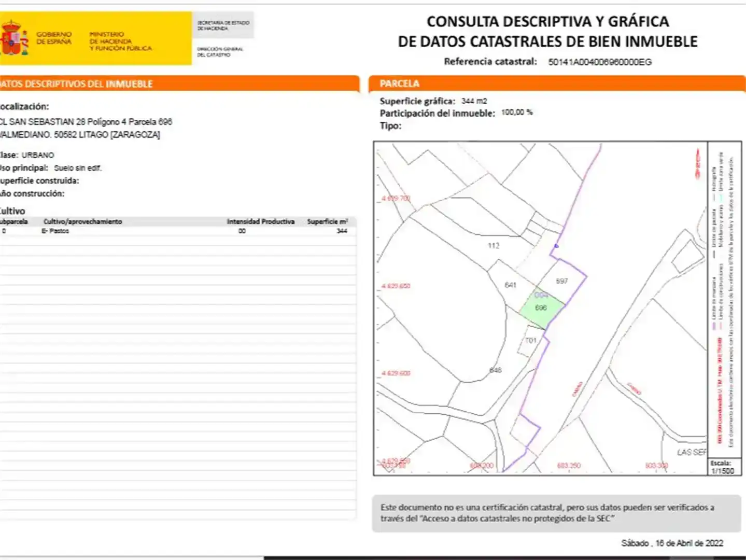
Task: Click the '00' productive intensity cell
Action: point(242,231)
